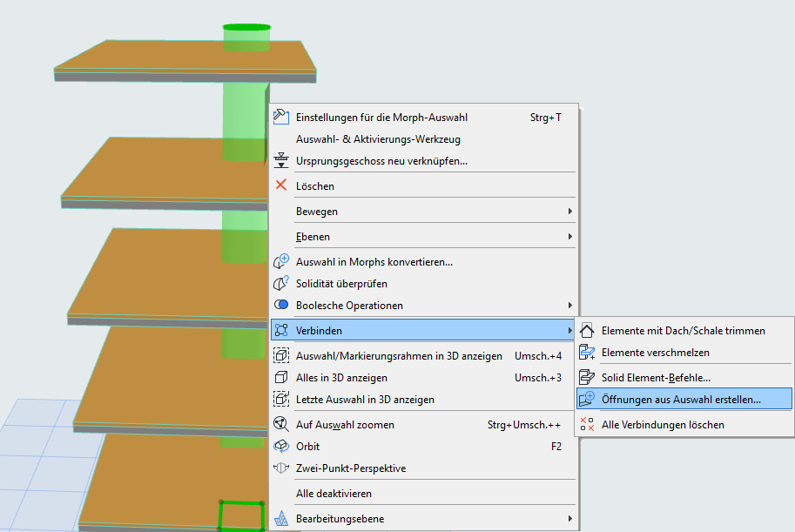Expand the Ebenen submenu arrow
This screenshot has height=532, width=795.
click(x=569, y=236)
